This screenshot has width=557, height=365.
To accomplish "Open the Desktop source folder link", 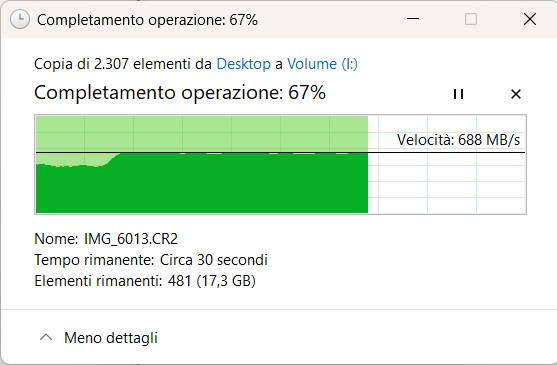I will [x=244, y=64].
